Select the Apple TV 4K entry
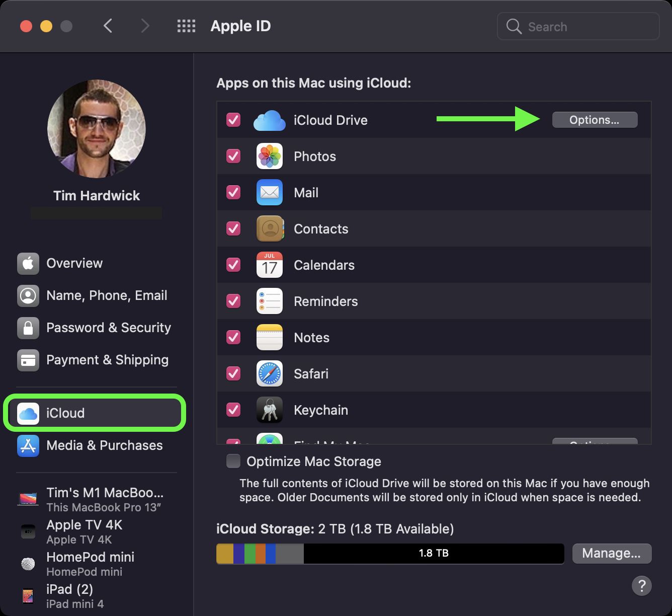672x616 pixels. click(83, 531)
